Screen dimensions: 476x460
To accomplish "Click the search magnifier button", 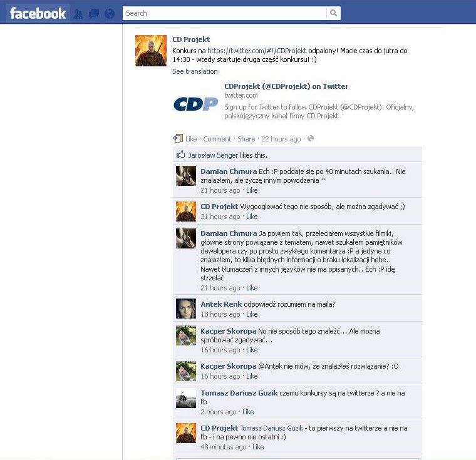I will point(333,13).
